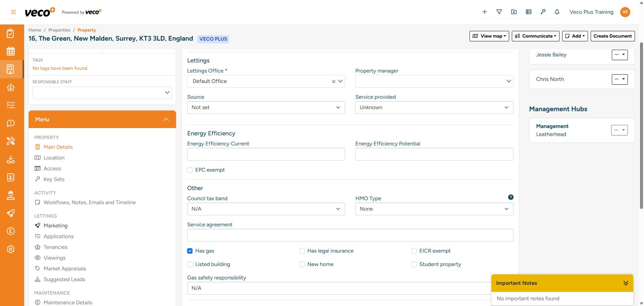The height and width of the screenshot is (306, 644).
Task: Go to Properties breadcrumb link
Action: [x=59, y=30]
